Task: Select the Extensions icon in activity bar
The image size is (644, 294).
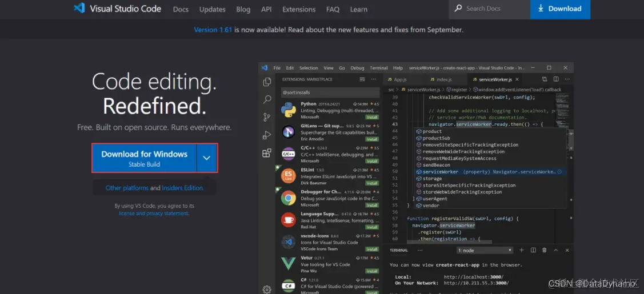Action: (267, 153)
